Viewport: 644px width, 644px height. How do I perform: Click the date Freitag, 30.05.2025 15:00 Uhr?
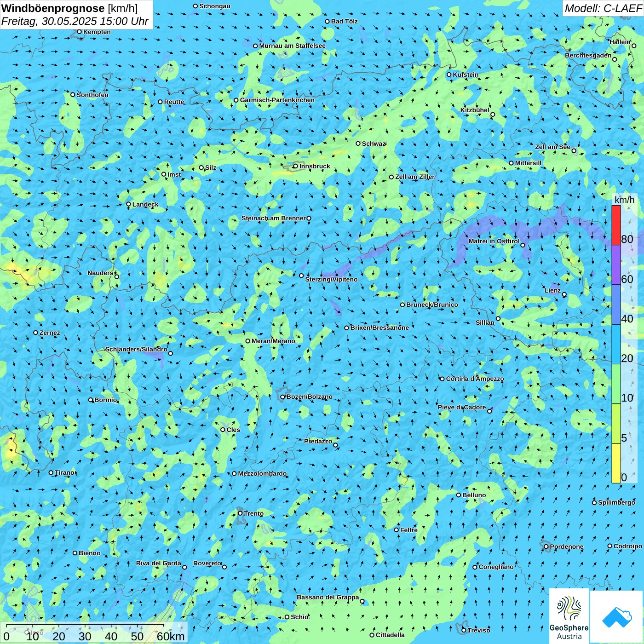[75, 21]
